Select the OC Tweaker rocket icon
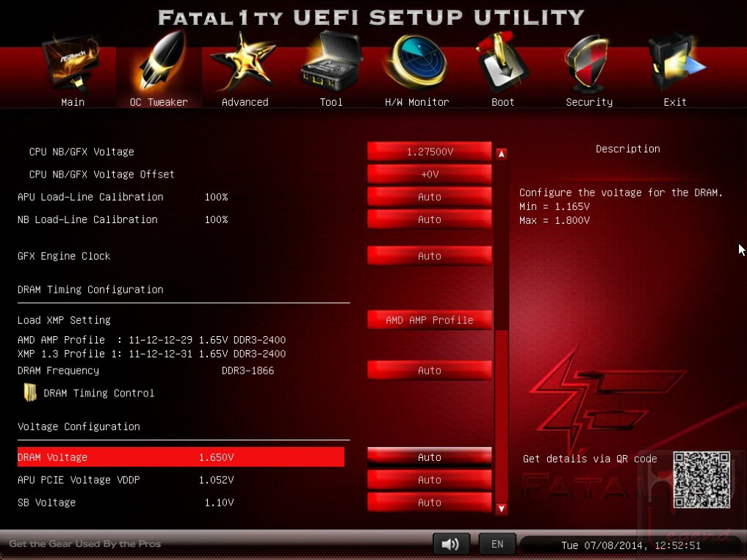This screenshot has height=560, width=747. click(162, 61)
